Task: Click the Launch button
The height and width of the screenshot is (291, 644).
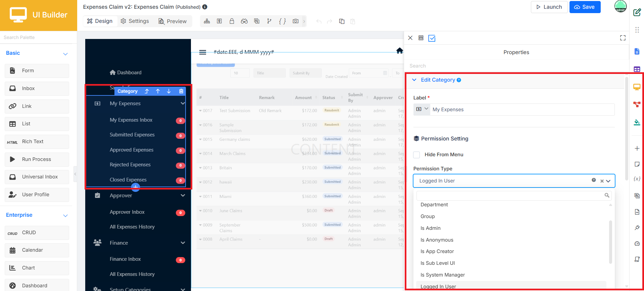Action: pyautogui.click(x=549, y=7)
